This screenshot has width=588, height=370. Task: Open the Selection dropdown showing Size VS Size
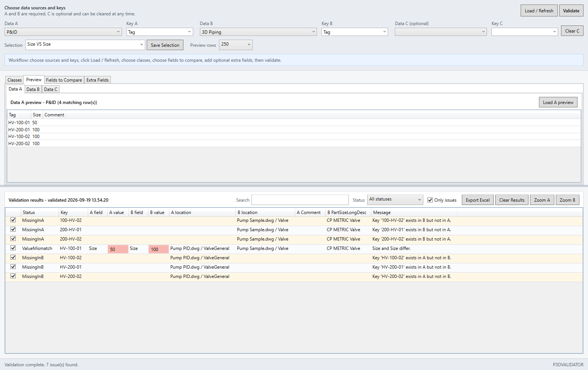pyautogui.click(x=85, y=45)
